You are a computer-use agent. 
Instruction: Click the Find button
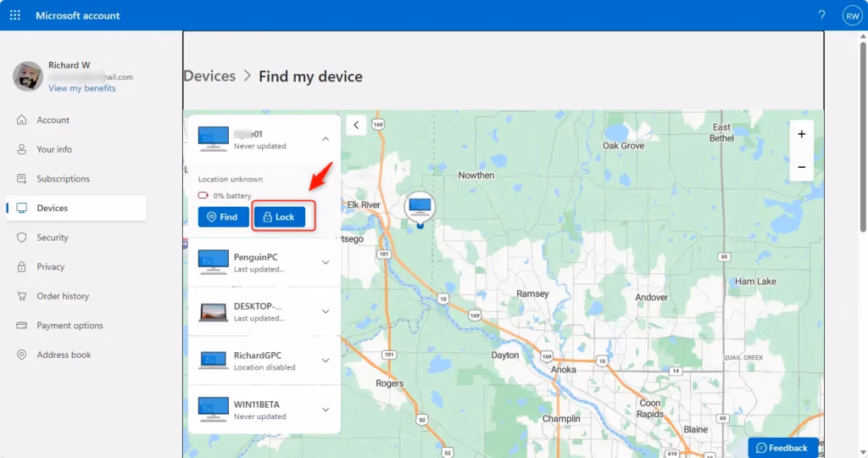[223, 216]
